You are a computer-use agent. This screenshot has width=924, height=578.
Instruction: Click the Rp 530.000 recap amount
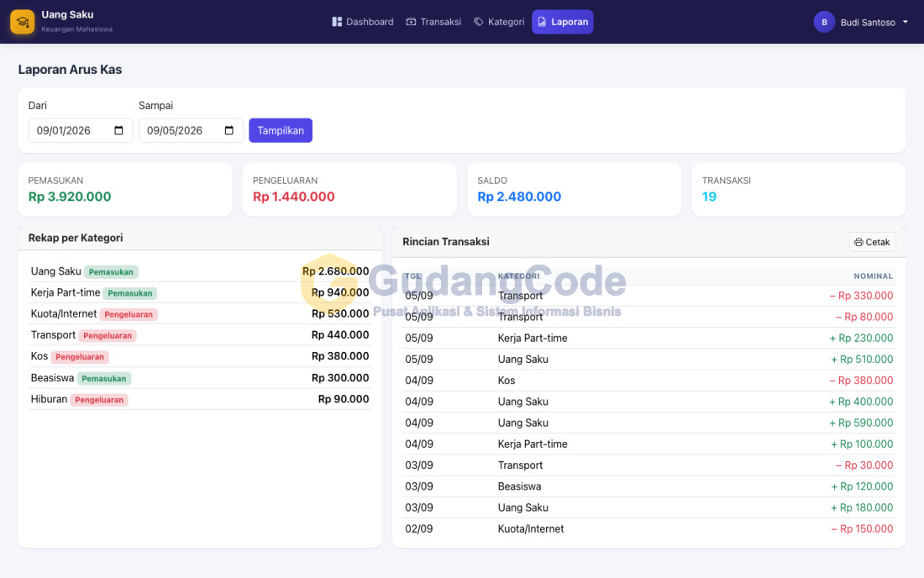(x=340, y=313)
